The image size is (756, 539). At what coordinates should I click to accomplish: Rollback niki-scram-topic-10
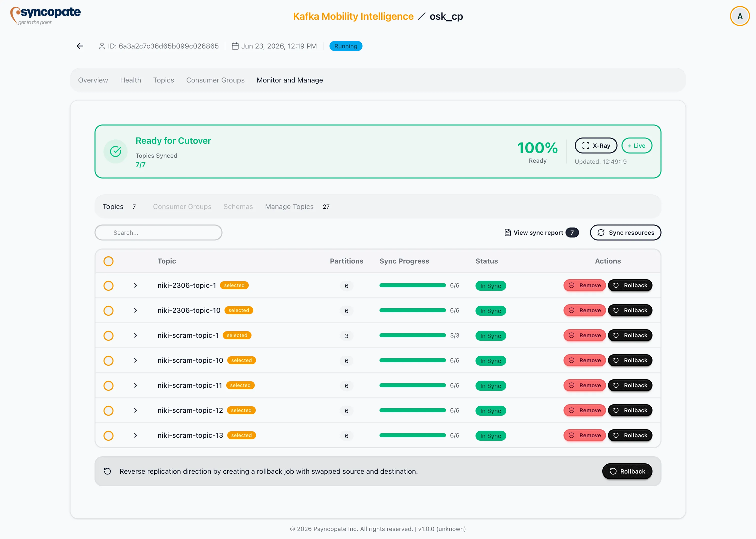tap(630, 360)
